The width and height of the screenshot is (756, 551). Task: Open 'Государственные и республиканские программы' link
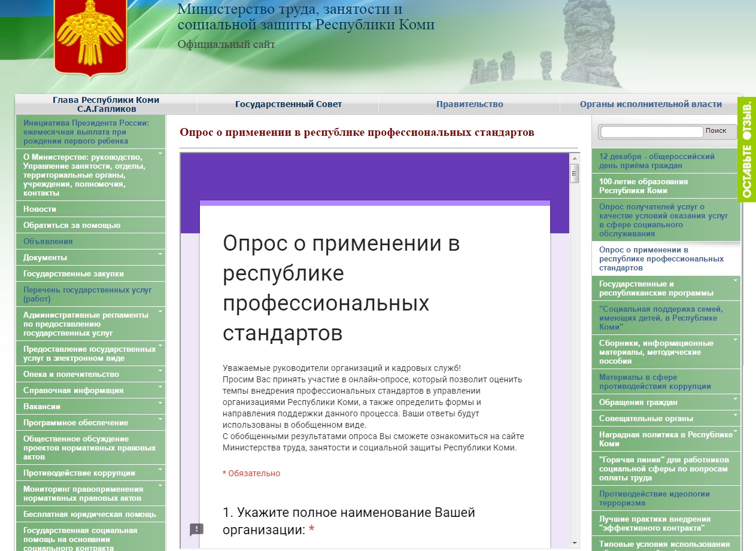pos(666,288)
